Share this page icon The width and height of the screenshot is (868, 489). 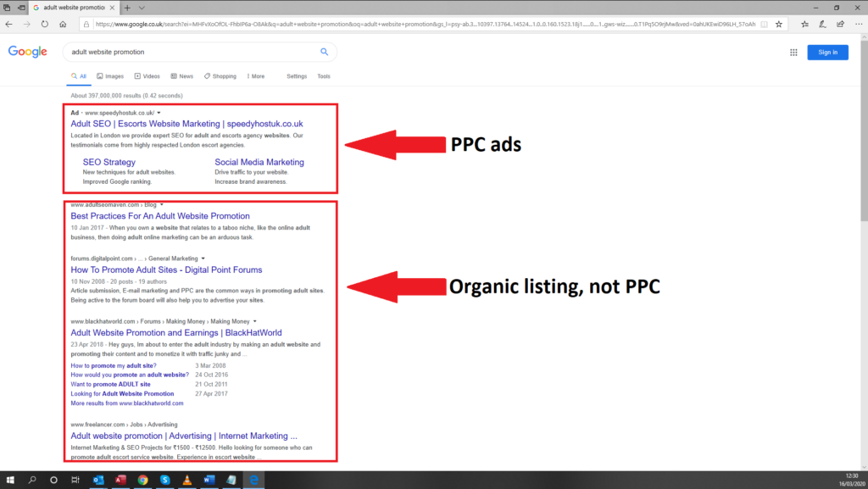840,24
